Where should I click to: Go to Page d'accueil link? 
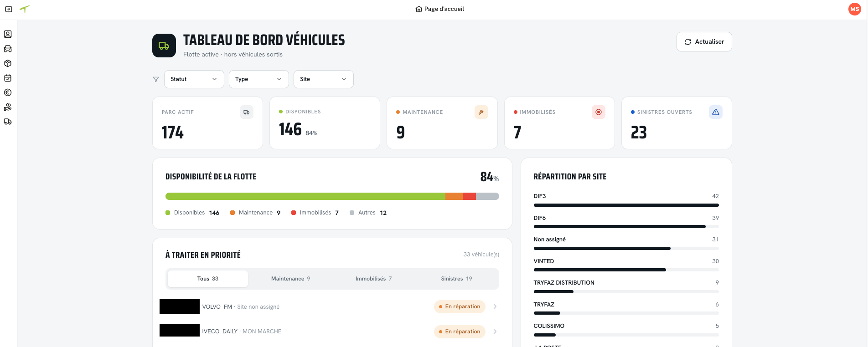click(440, 9)
